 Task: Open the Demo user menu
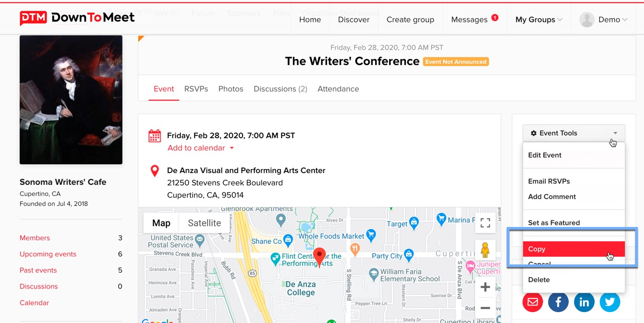coord(603,20)
